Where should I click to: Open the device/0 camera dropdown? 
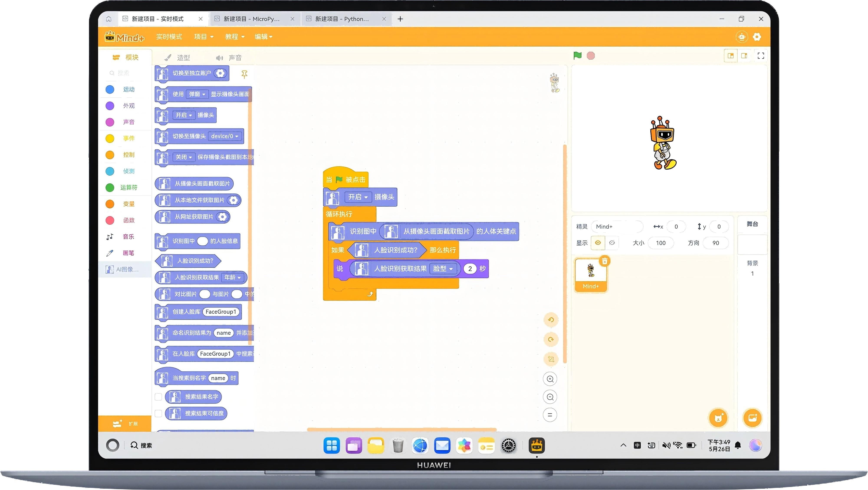click(x=224, y=136)
